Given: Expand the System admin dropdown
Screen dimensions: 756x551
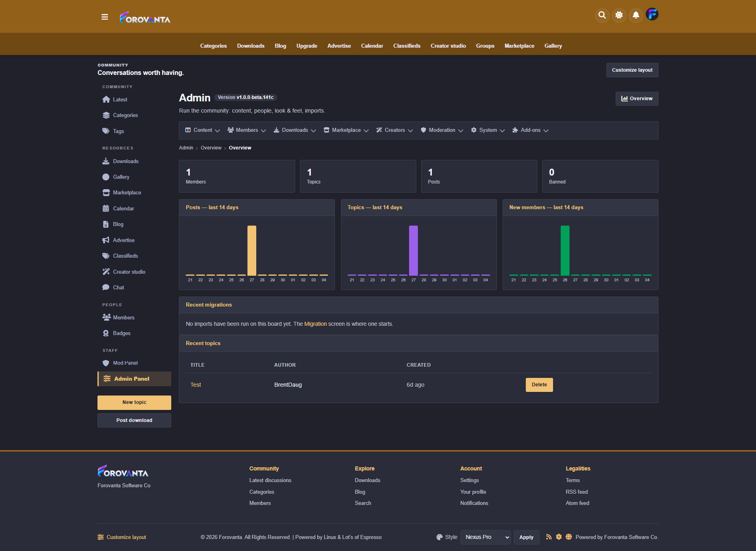Looking at the screenshot, I should 488,130.
